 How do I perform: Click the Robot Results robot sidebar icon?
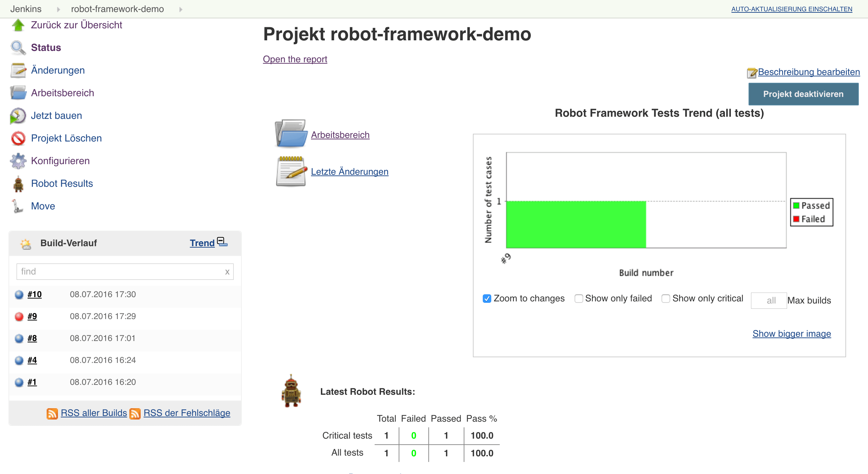[18, 184]
